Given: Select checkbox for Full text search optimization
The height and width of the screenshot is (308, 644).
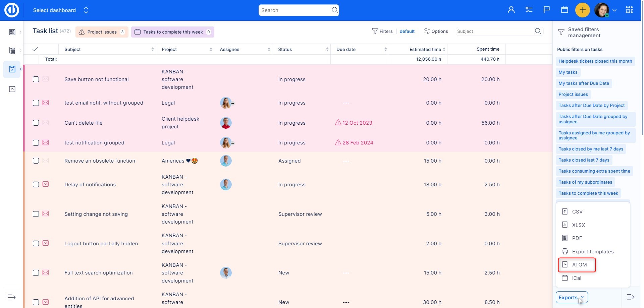Looking at the screenshot, I should [36, 273].
